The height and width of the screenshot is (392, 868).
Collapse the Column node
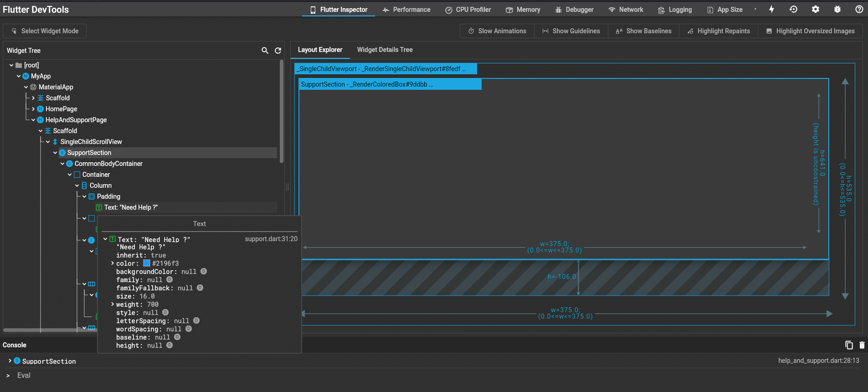coord(77,186)
